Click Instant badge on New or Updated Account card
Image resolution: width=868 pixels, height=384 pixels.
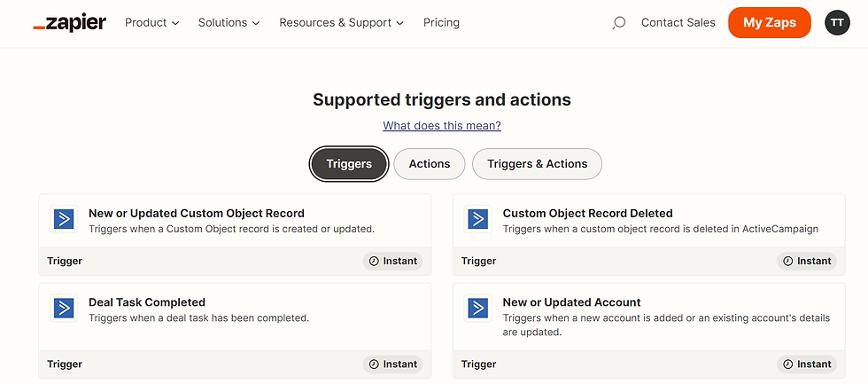tap(807, 364)
